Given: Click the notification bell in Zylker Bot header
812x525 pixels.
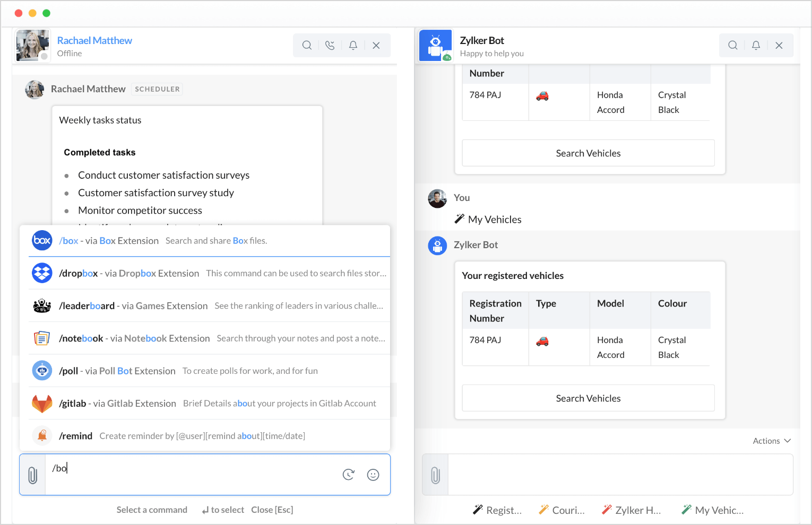Looking at the screenshot, I should pos(756,46).
